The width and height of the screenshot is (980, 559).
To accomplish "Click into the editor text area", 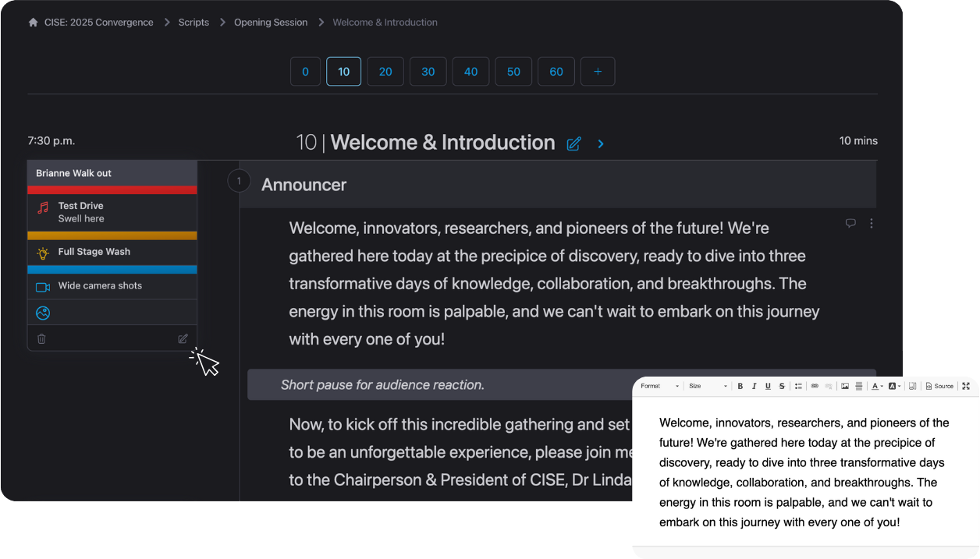I will (805, 472).
